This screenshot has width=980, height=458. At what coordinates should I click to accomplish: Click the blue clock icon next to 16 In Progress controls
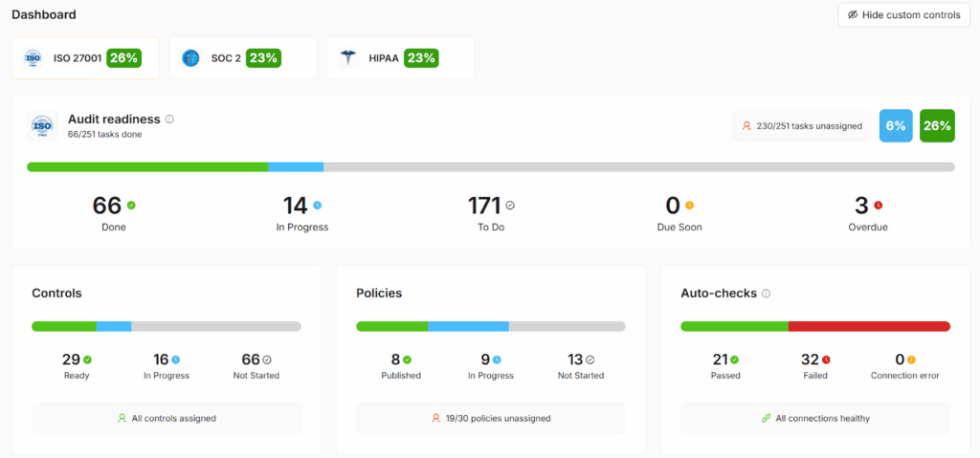[x=176, y=360]
